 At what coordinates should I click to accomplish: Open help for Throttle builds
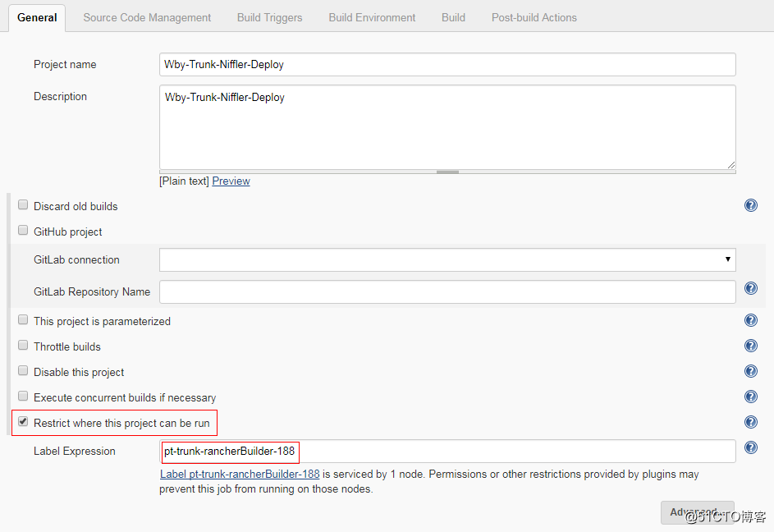[x=751, y=346]
